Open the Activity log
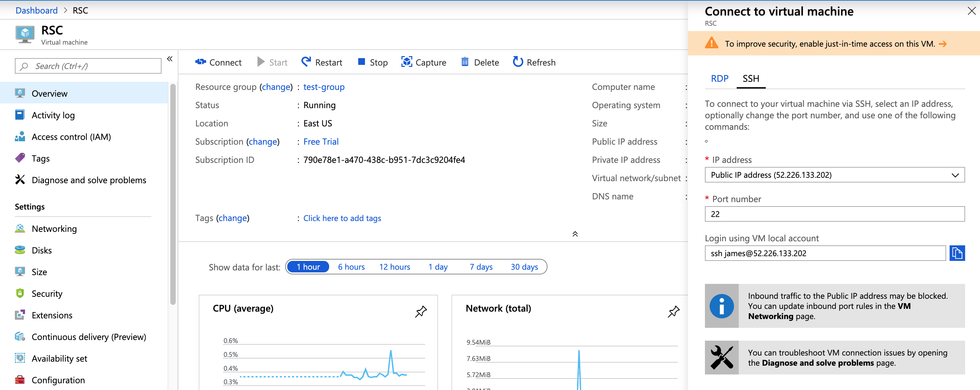980x390 pixels. point(84,115)
